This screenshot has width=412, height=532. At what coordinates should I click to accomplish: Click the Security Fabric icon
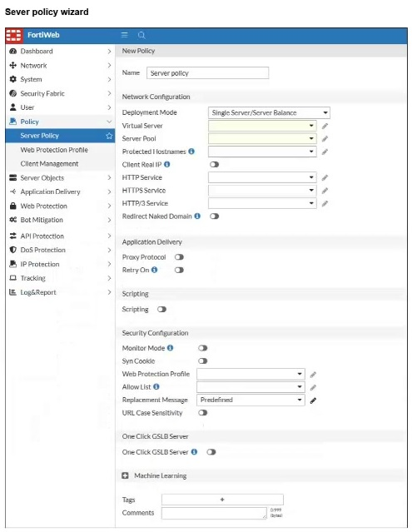pyautogui.click(x=12, y=93)
